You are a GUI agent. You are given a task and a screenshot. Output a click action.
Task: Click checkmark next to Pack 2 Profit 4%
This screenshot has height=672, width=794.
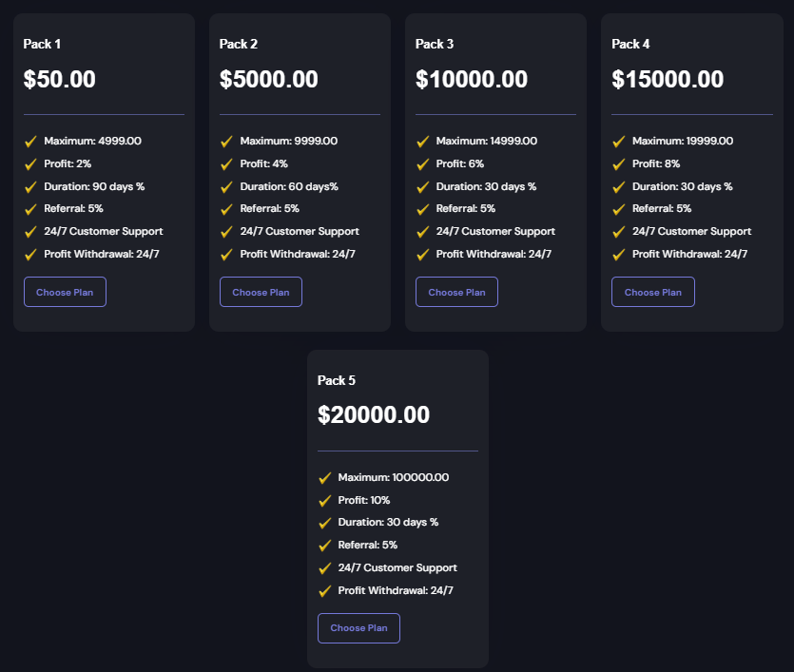(x=226, y=164)
